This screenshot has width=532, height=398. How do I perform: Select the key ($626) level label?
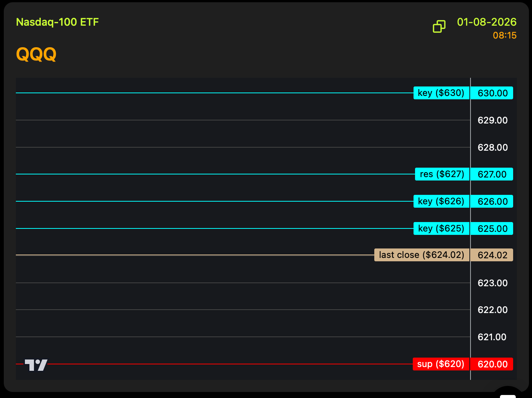tap(441, 201)
